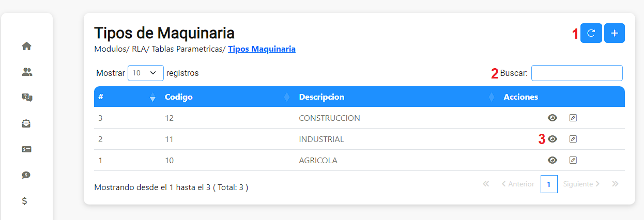Open the users icon in sidebar
Screen dimensions: 644x220
click(27, 72)
